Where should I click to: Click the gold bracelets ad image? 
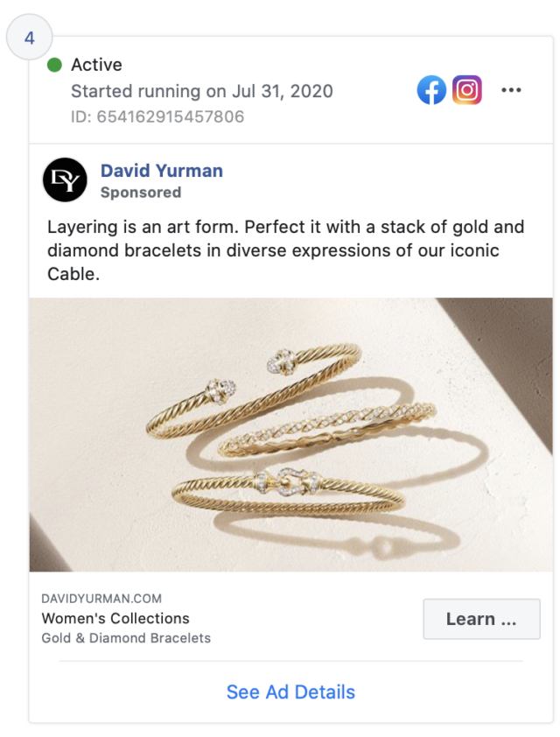pos(290,433)
